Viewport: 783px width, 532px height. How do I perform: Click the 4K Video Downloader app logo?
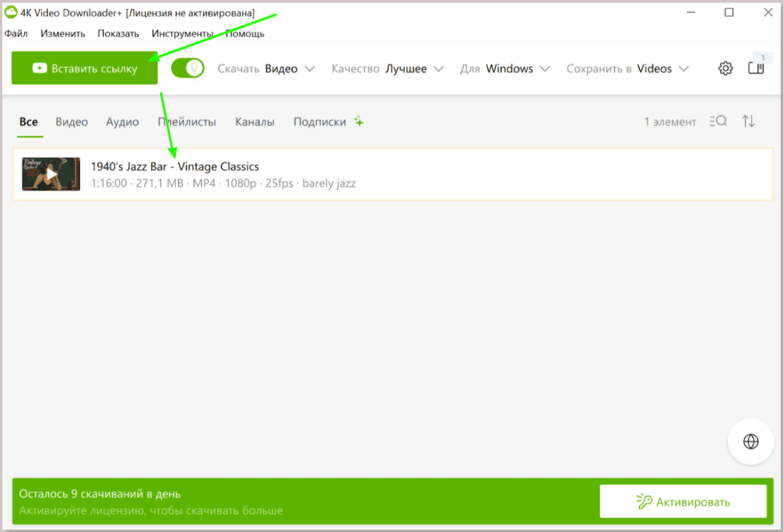[x=10, y=12]
